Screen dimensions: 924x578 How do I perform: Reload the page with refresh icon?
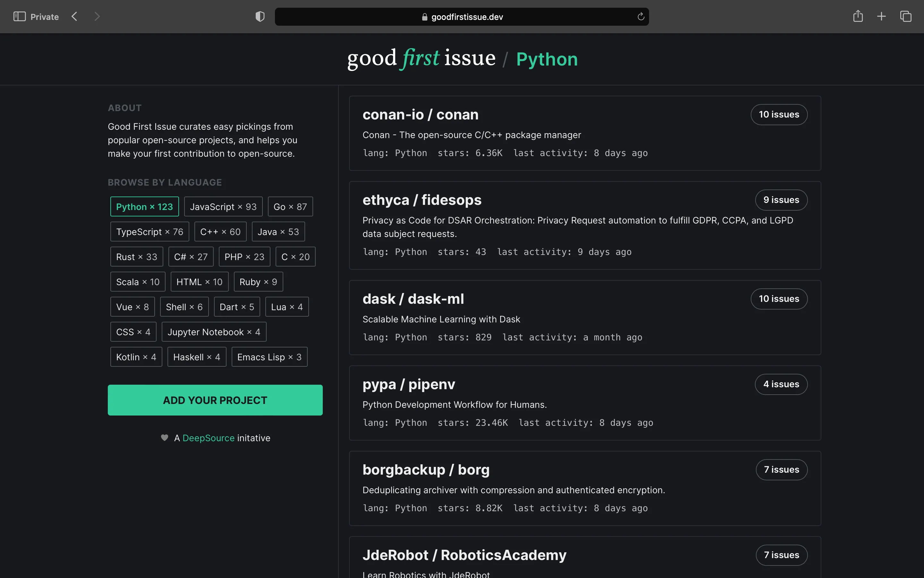pyautogui.click(x=641, y=16)
